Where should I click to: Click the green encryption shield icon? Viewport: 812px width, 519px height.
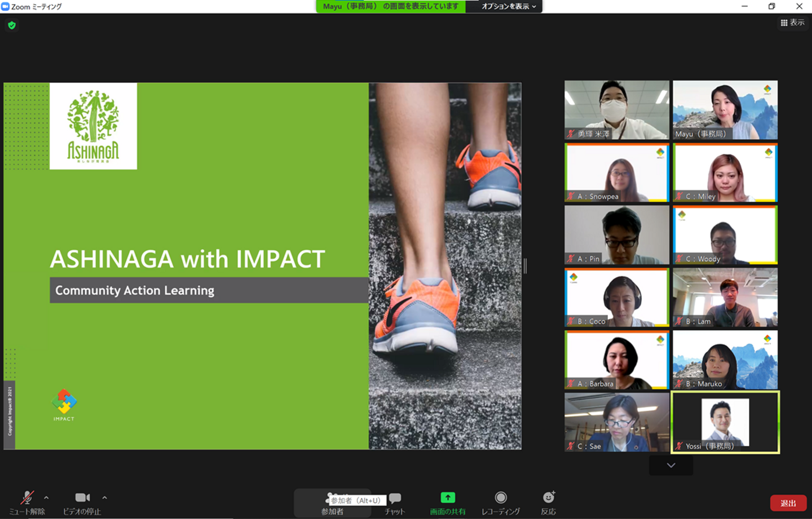pos(12,25)
